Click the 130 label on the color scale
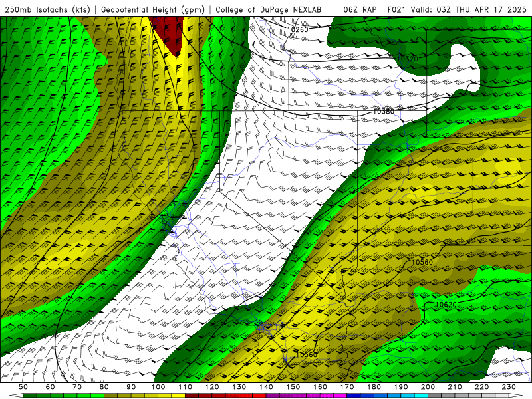 pyautogui.click(x=239, y=387)
